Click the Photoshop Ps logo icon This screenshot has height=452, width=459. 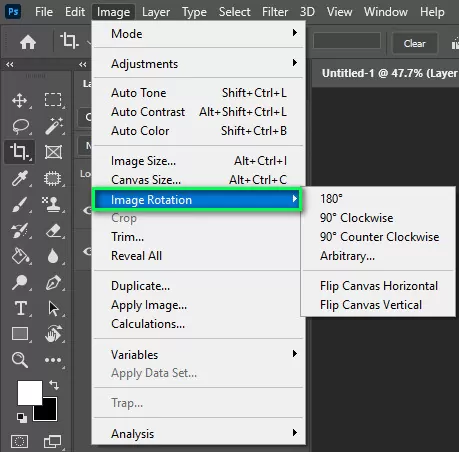(x=13, y=12)
